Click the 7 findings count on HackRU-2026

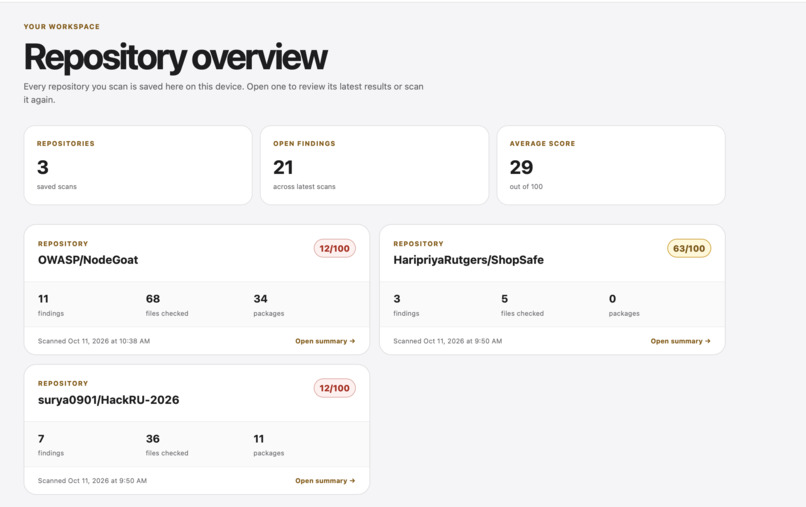[x=41, y=439]
